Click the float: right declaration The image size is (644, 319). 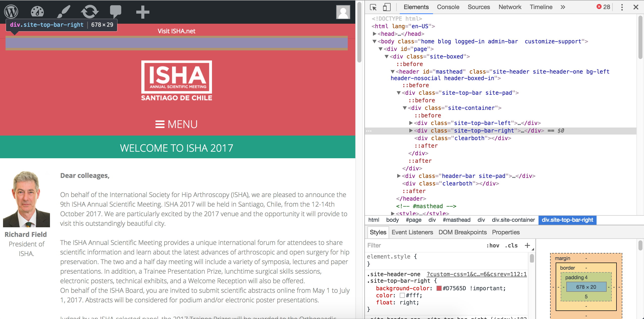397,302
